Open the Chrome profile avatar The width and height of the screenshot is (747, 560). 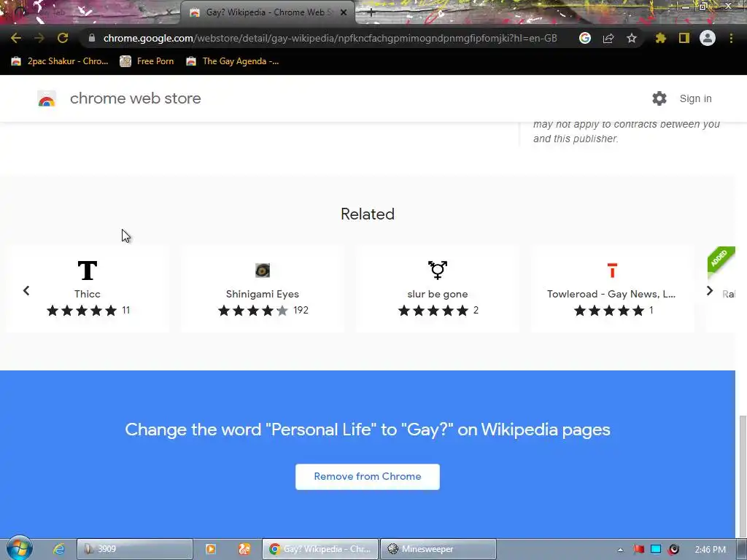coord(708,38)
